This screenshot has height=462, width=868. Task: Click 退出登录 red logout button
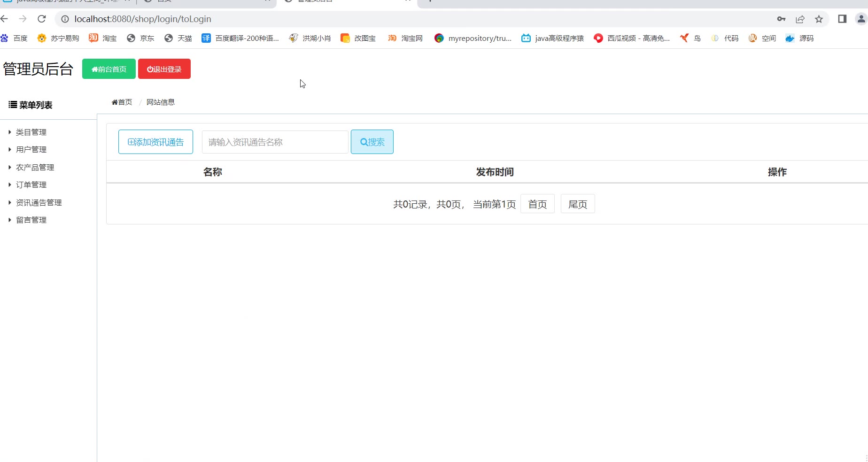coord(164,69)
